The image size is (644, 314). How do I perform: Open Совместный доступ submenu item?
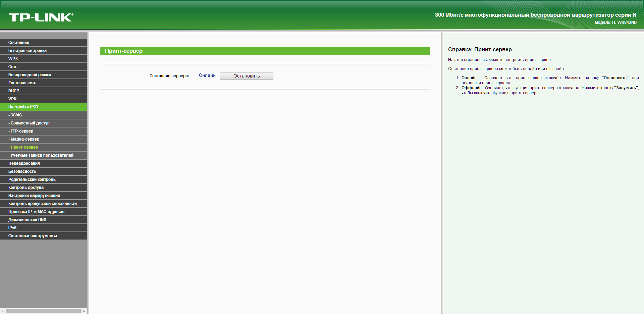click(x=44, y=123)
